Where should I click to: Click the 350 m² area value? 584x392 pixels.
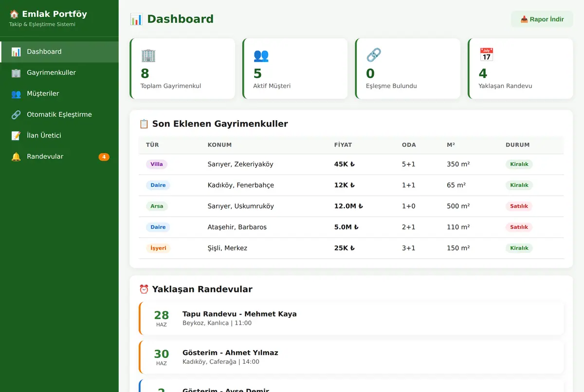[x=458, y=164]
